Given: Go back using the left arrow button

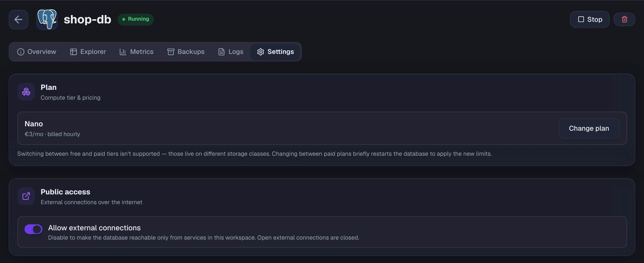Looking at the screenshot, I should 18,19.
